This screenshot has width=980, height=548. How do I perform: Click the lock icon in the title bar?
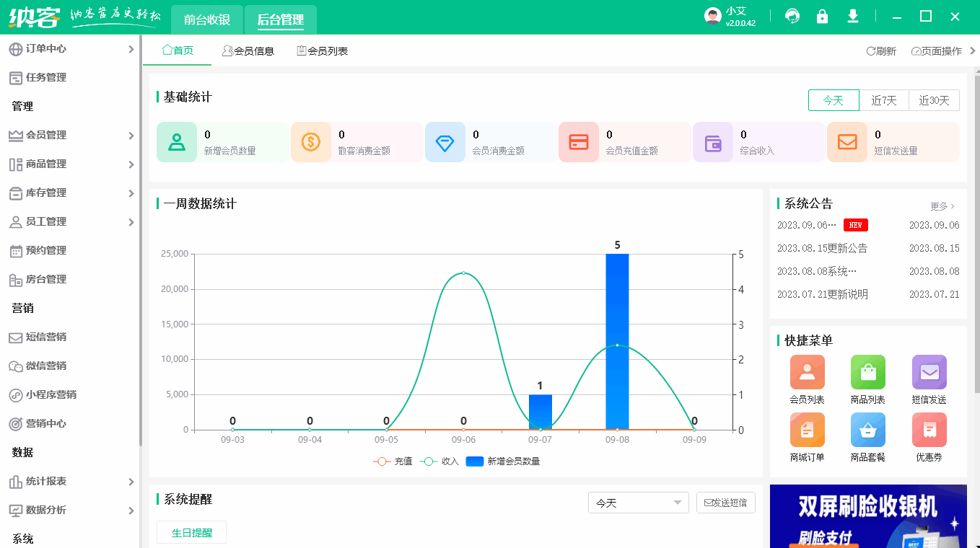[822, 15]
